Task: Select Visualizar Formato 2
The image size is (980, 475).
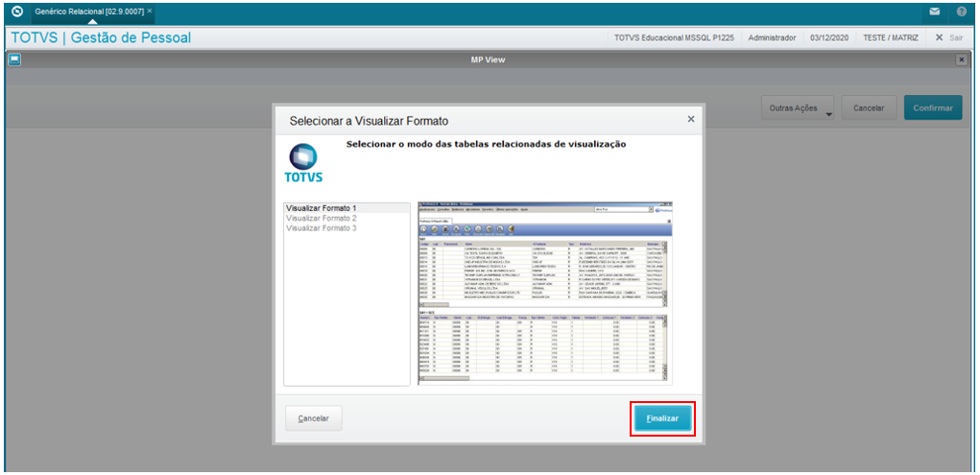Action: pyautogui.click(x=347, y=218)
